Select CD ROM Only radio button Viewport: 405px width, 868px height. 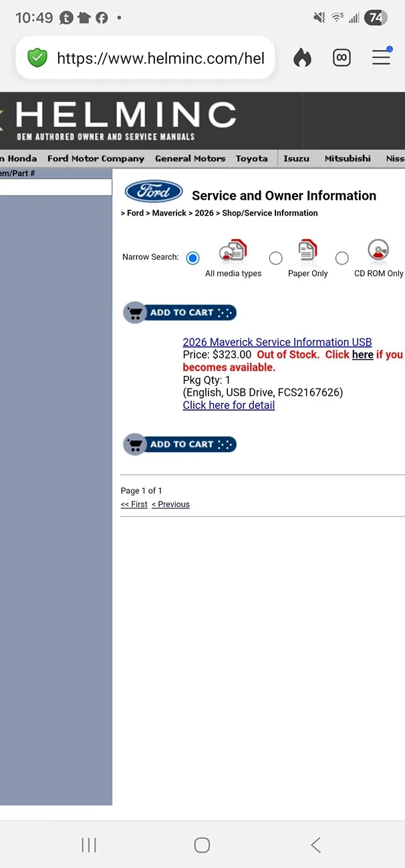[x=342, y=258]
